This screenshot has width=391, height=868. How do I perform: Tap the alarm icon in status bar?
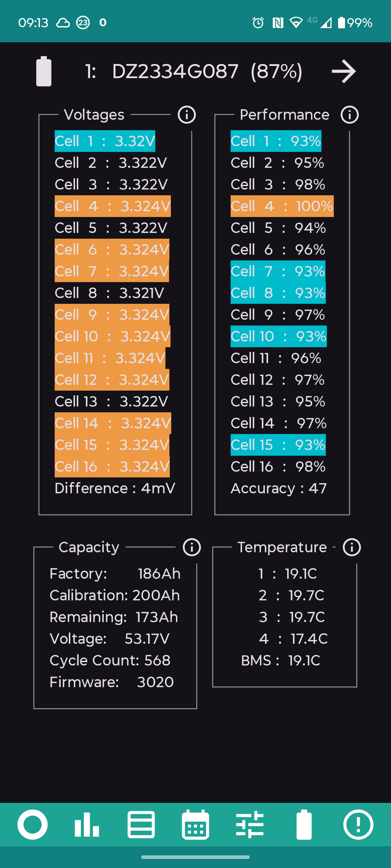[x=258, y=23]
